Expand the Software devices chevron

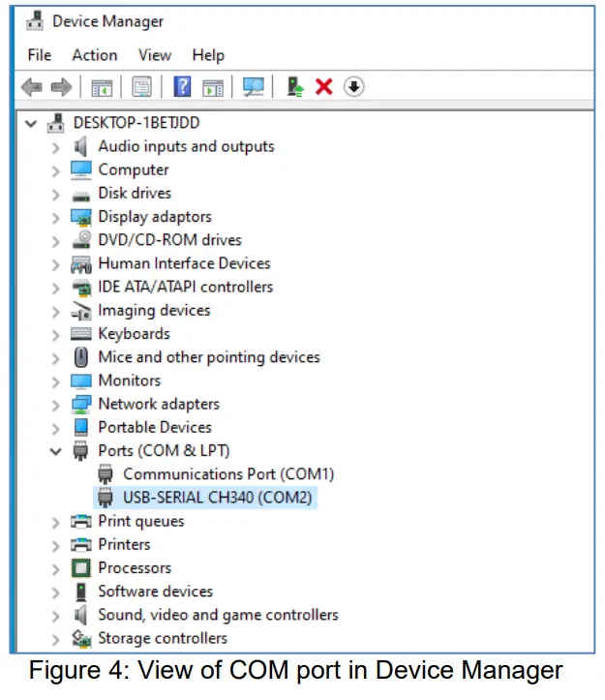(55, 593)
